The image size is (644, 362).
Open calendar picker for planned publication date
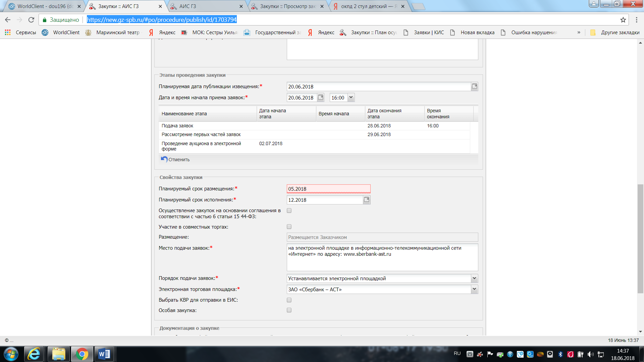[x=474, y=86]
